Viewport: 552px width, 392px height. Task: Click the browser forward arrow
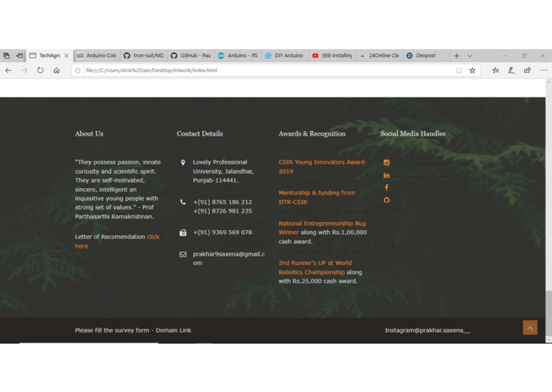pos(25,71)
